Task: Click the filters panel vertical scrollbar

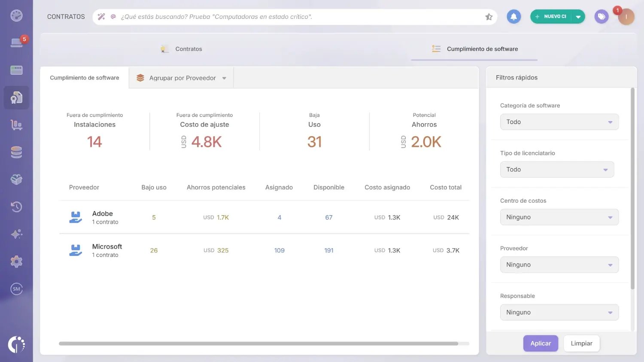Action: (632, 189)
